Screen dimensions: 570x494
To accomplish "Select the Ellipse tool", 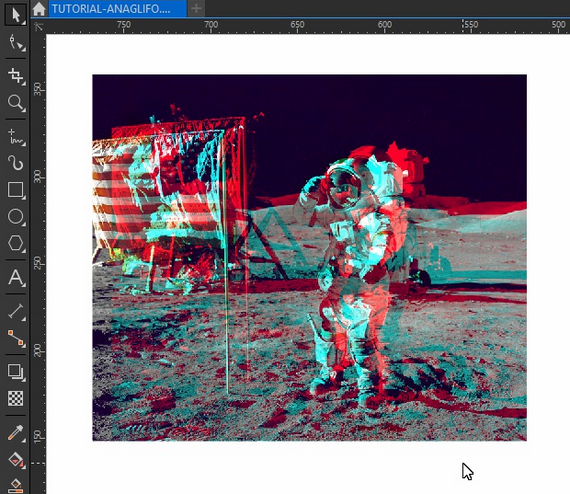I will pos(15,217).
